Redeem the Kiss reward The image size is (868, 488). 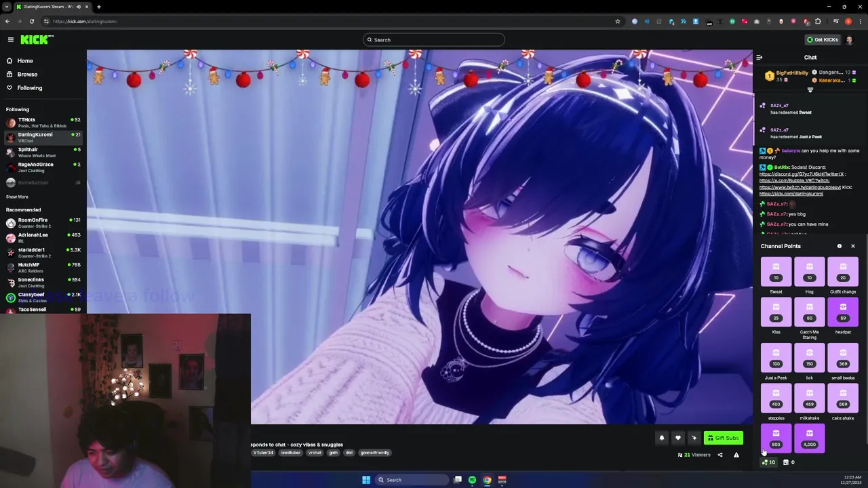(x=776, y=312)
